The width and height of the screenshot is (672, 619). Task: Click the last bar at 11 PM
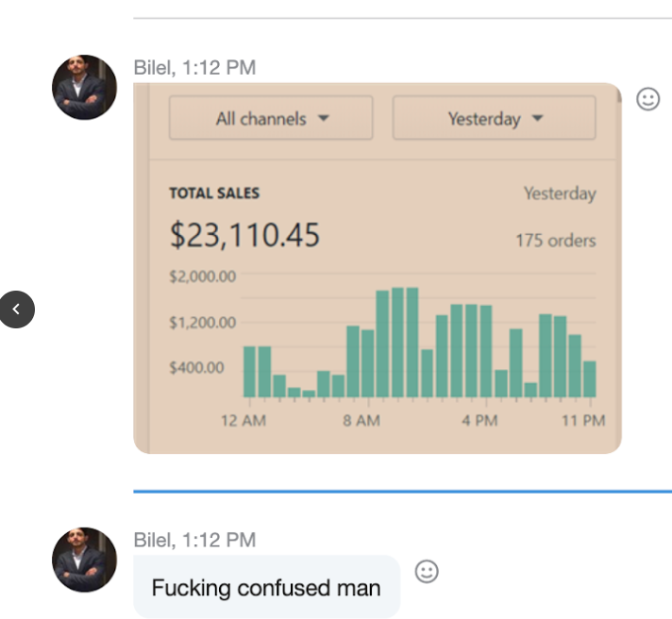pos(590,379)
